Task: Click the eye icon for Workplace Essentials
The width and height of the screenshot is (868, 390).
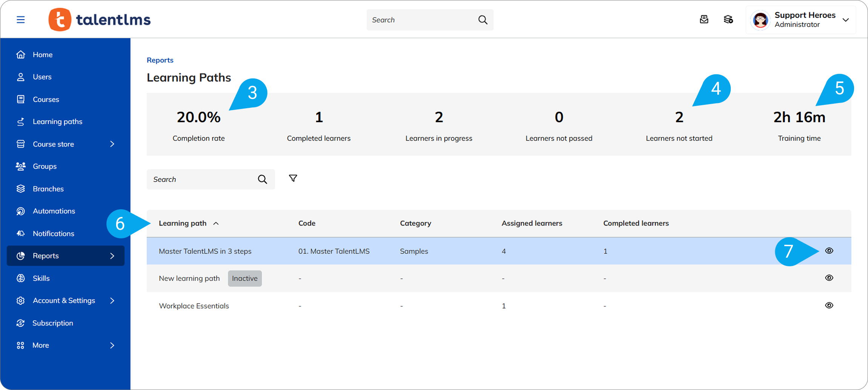Action: (829, 306)
